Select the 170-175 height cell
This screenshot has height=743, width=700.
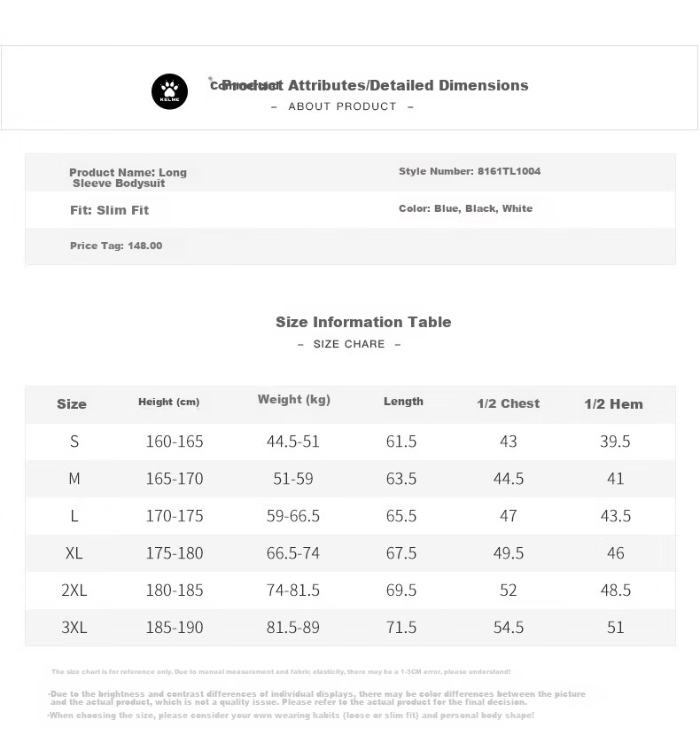click(x=175, y=516)
